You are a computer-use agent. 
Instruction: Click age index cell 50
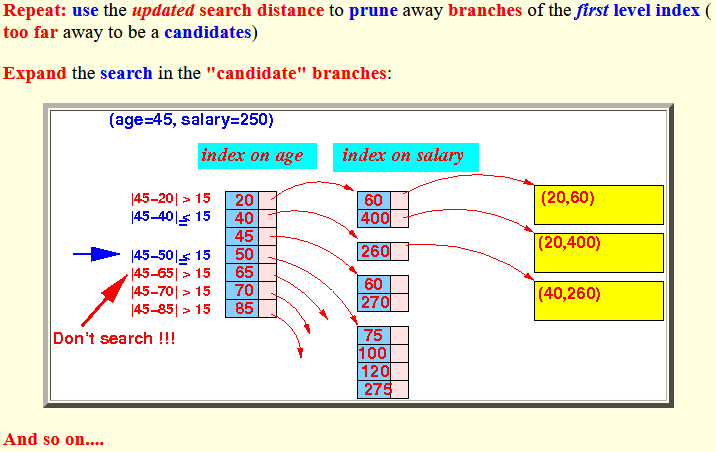[242, 254]
